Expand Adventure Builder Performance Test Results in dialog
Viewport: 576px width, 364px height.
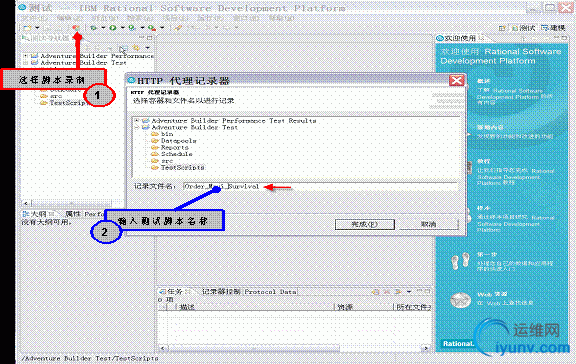137,121
